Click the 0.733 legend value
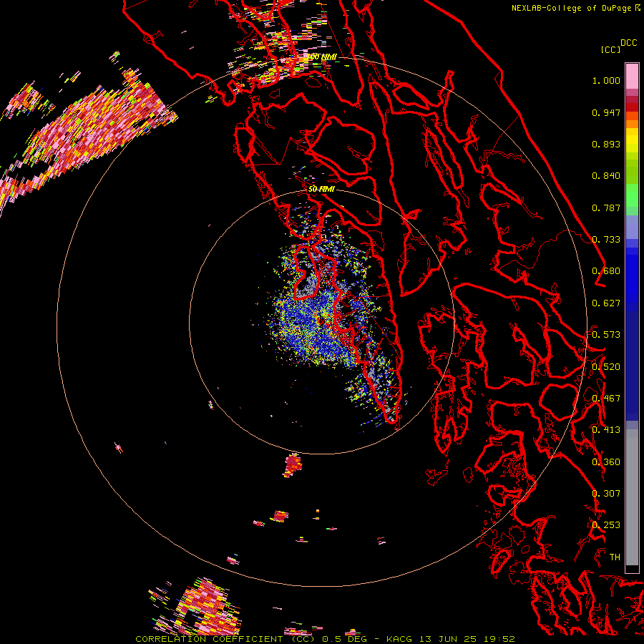 click(x=606, y=240)
